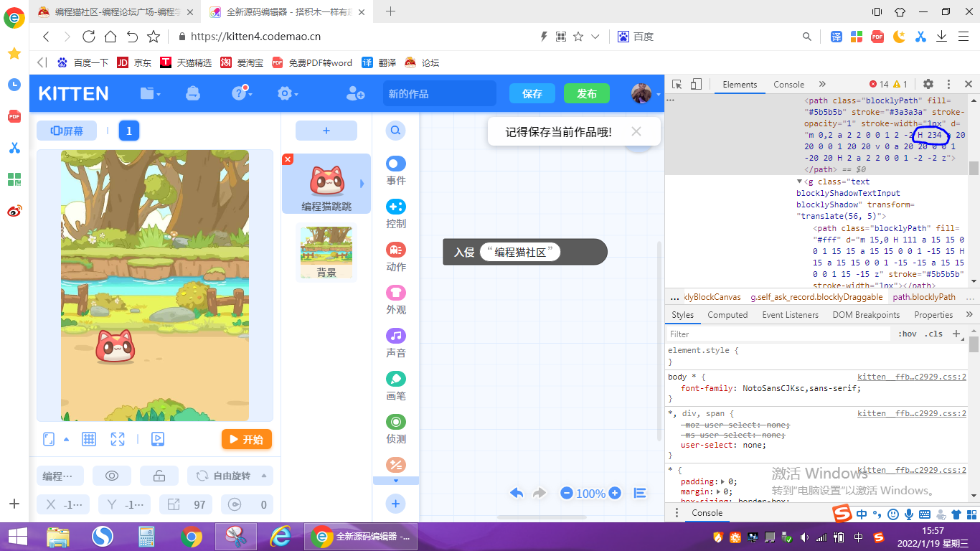
Task: Open the settings gear dropdown in Kitten
Action: coord(287,93)
